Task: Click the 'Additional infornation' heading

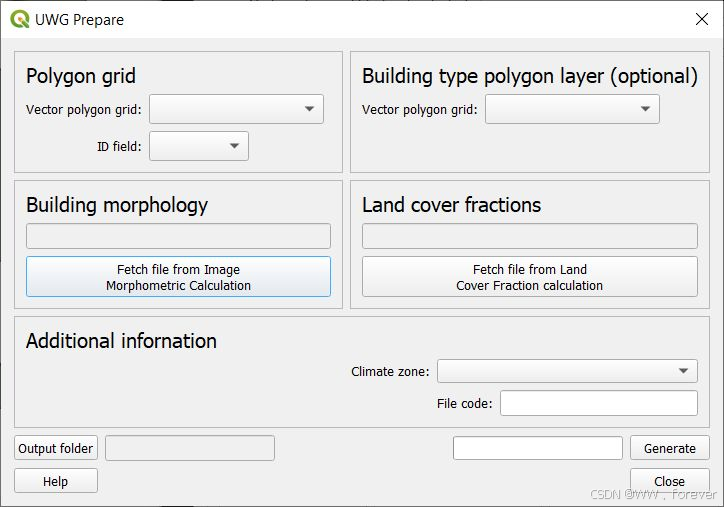Action: tap(121, 341)
